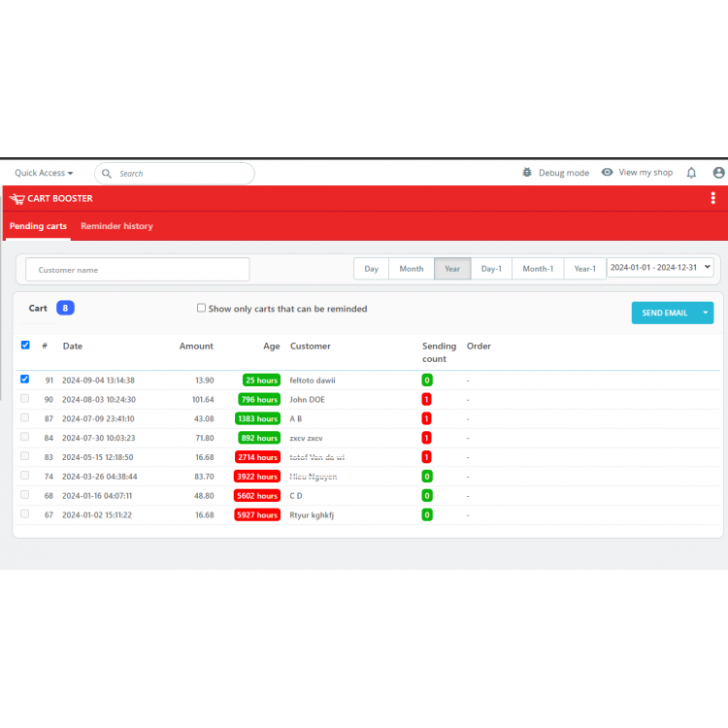Expand the Quick Access dropdown

[44, 173]
